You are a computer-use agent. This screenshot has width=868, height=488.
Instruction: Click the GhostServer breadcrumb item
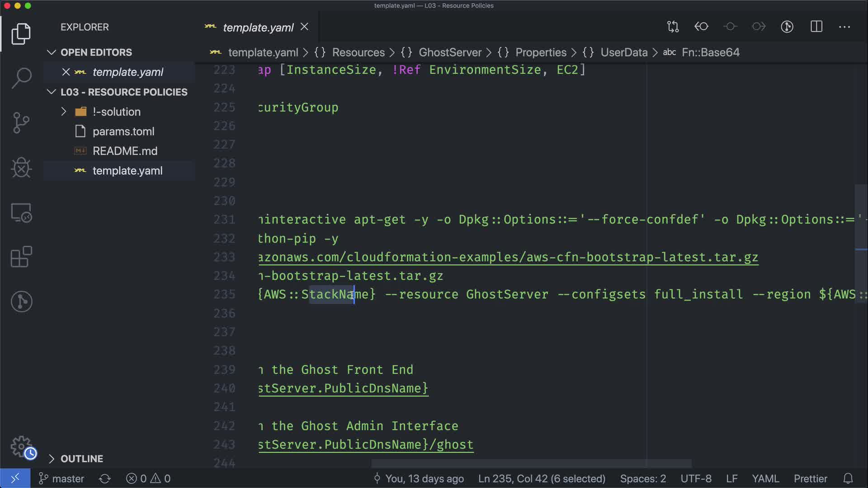coord(450,52)
